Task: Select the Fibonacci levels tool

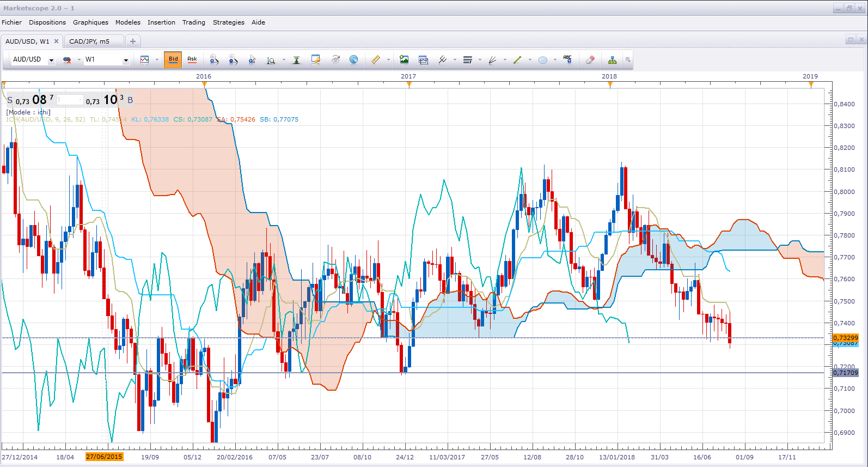Action: [x=467, y=59]
